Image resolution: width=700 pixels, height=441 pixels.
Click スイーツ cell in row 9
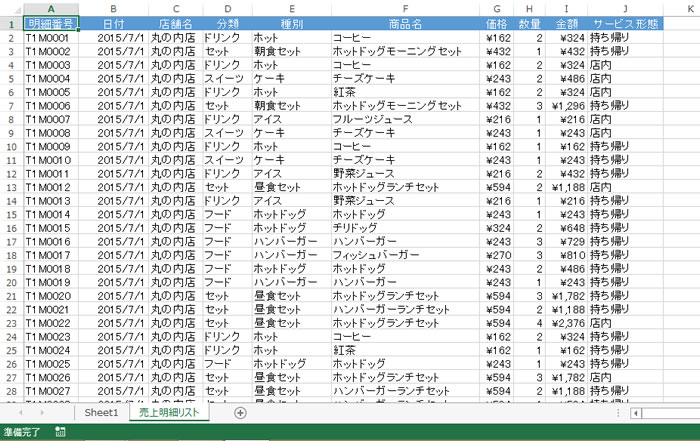228,133
